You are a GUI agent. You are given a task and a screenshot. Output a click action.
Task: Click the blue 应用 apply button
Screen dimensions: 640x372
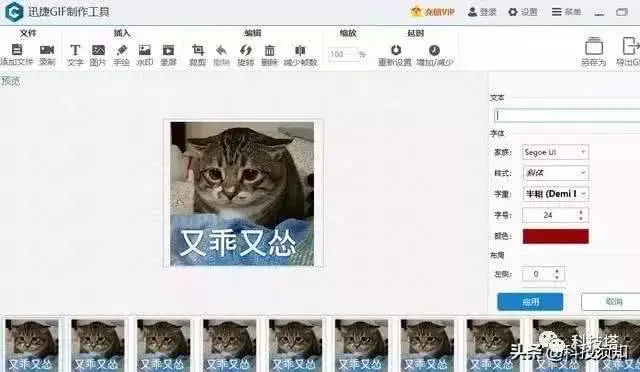pyautogui.click(x=530, y=302)
